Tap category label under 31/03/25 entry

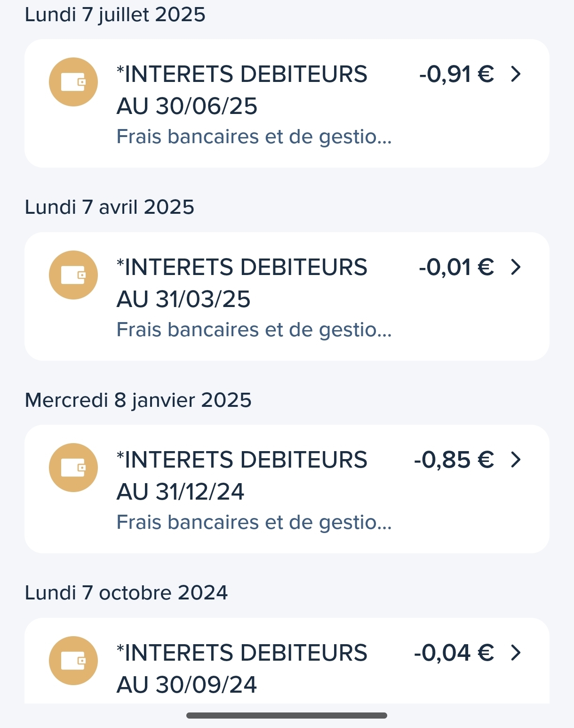click(x=254, y=330)
